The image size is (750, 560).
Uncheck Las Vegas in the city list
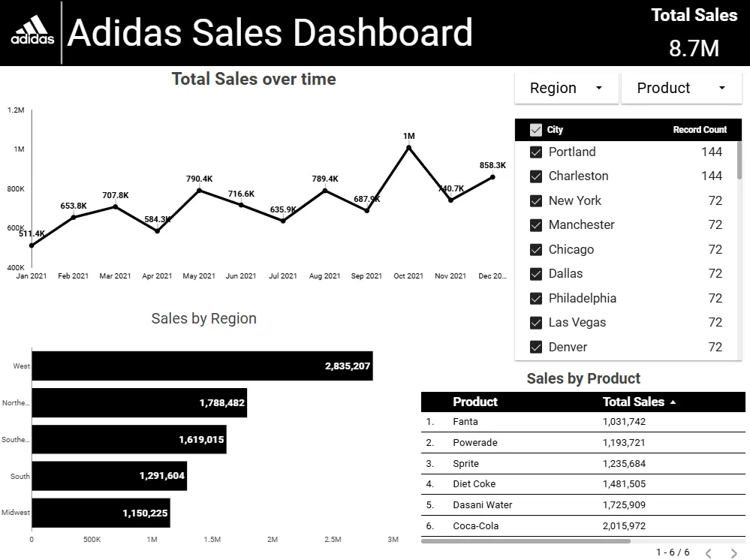(x=536, y=322)
